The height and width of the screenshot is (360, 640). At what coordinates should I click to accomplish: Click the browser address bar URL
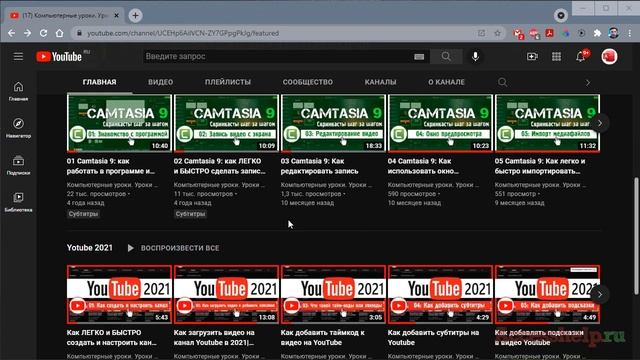(x=183, y=33)
